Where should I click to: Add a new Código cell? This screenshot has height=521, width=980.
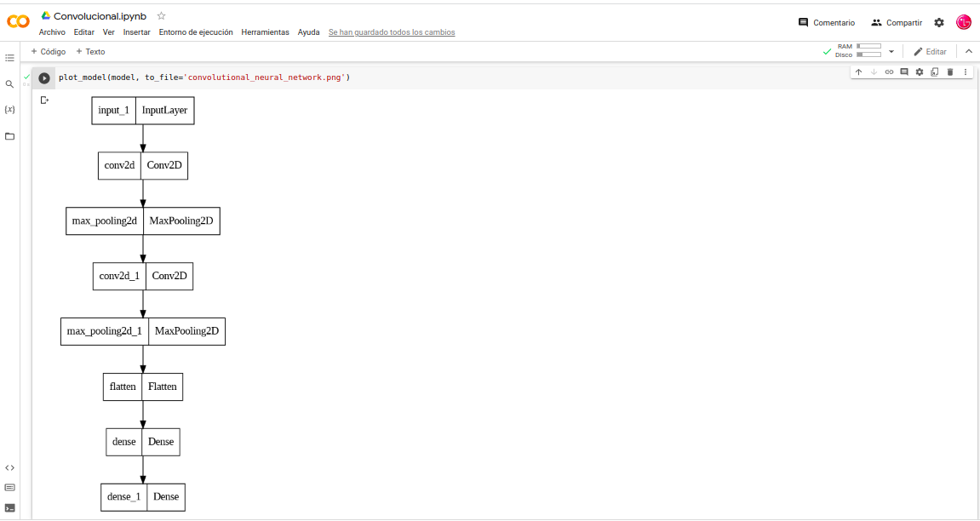coord(48,51)
